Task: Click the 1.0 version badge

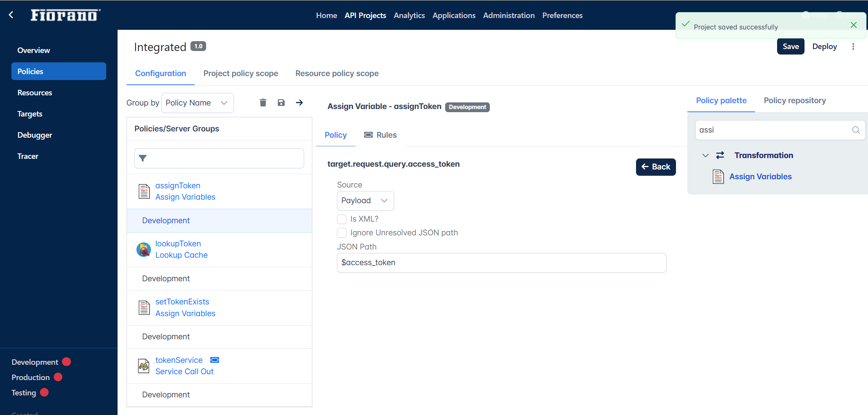Action: pos(198,46)
